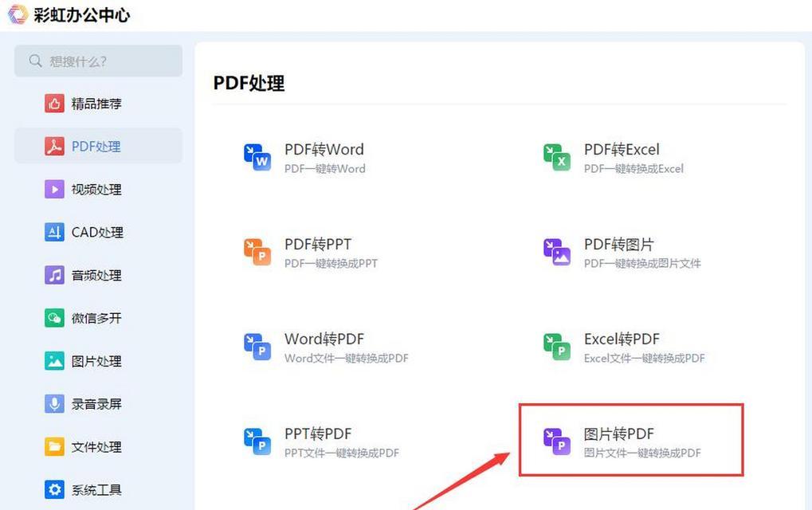
Task: Open the CAD处理 sidebar label
Action: coord(97,232)
